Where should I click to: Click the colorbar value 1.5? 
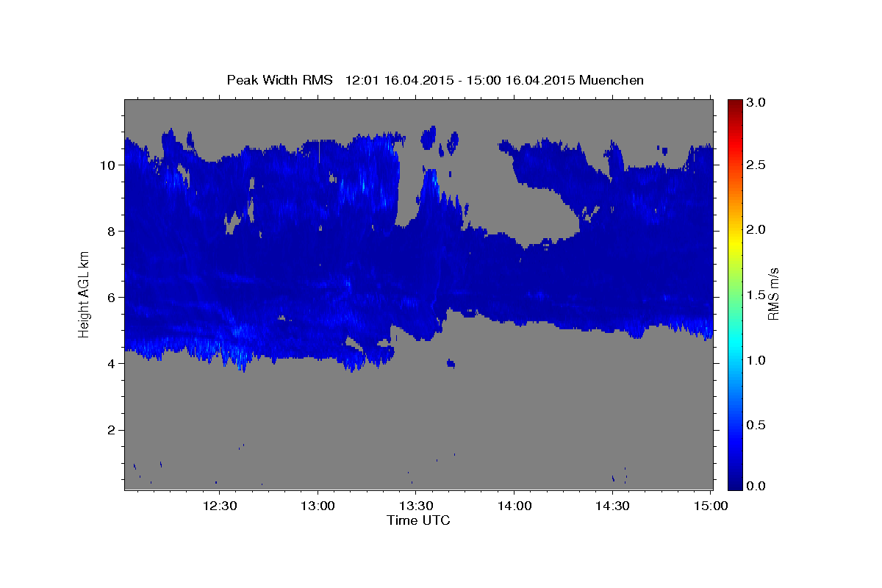(756, 295)
